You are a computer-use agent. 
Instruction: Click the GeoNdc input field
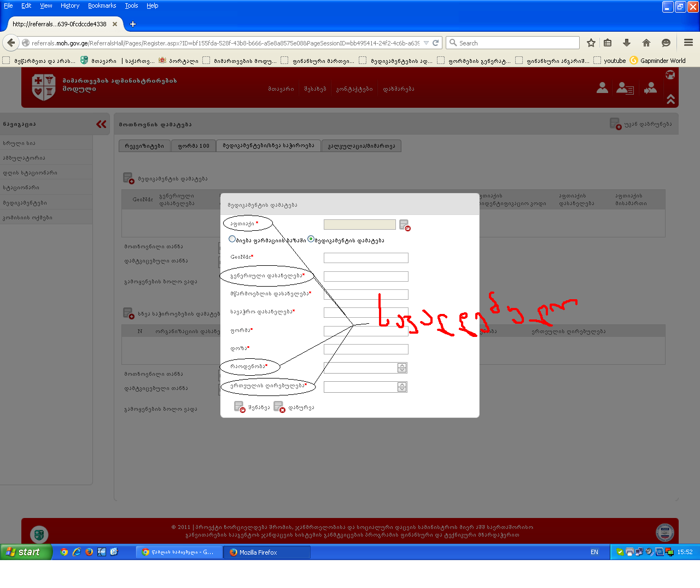366,258
